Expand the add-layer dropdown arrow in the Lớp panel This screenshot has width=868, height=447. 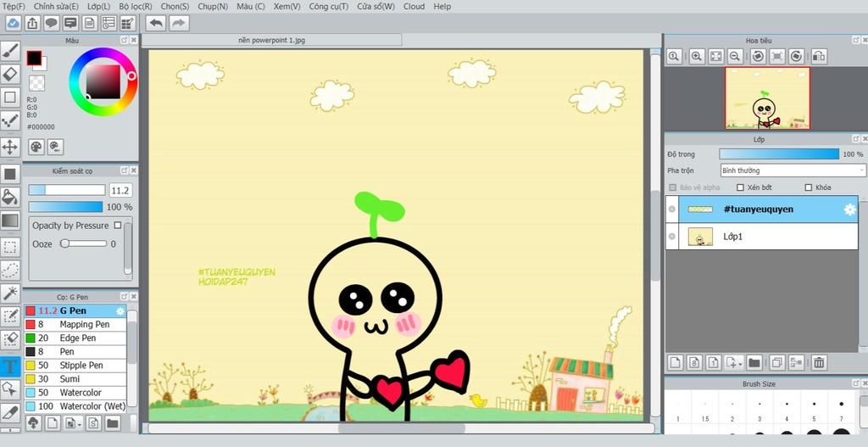(x=741, y=363)
